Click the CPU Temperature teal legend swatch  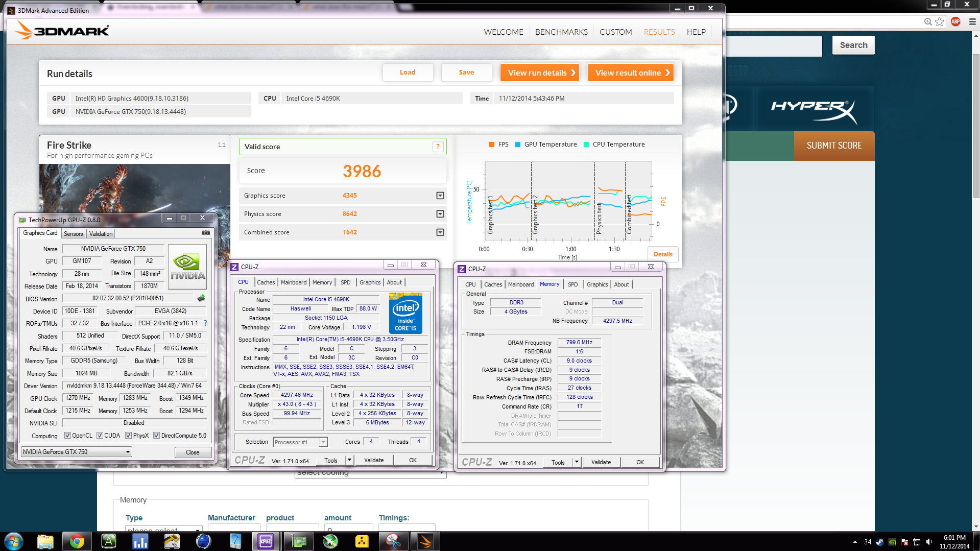point(586,145)
